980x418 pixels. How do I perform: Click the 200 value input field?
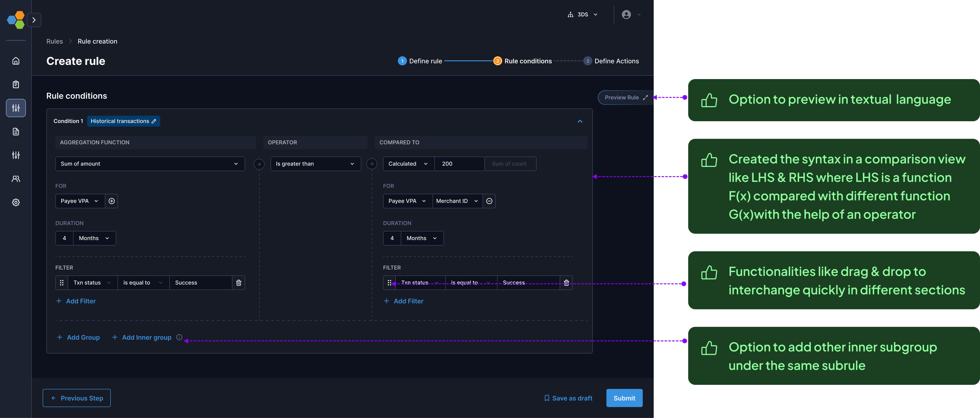(459, 164)
